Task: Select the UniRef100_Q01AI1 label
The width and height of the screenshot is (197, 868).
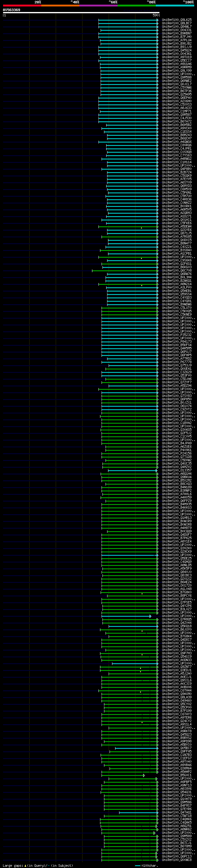Action: (176, 220)
